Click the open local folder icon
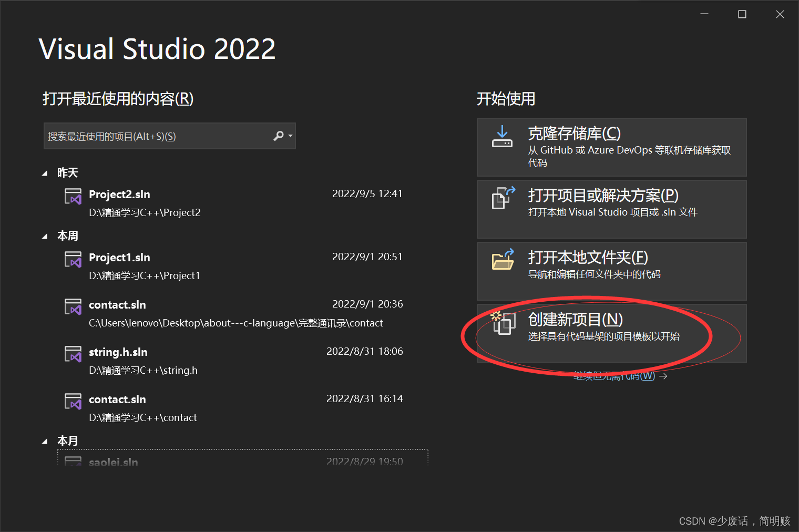Image resolution: width=799 pixels, height=532 pixels. coord(503,259)
